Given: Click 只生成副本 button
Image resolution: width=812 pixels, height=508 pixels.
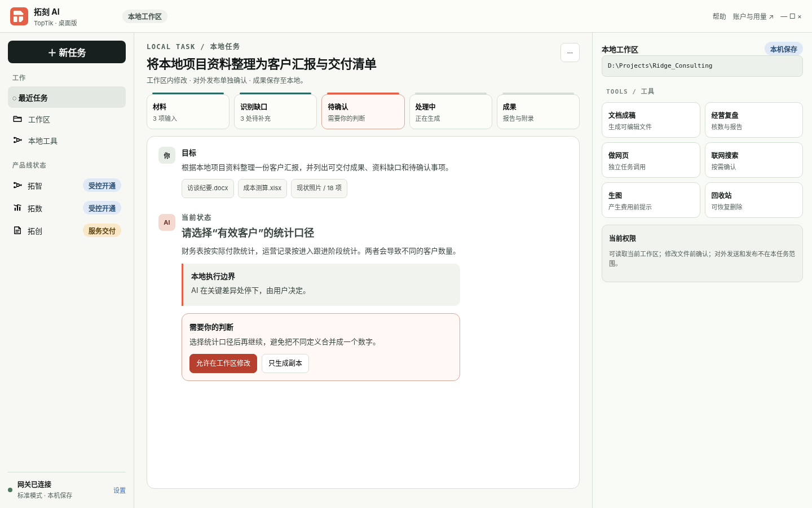Looking at the screenshot, I should pyautogui.click(x=285, y=364).
